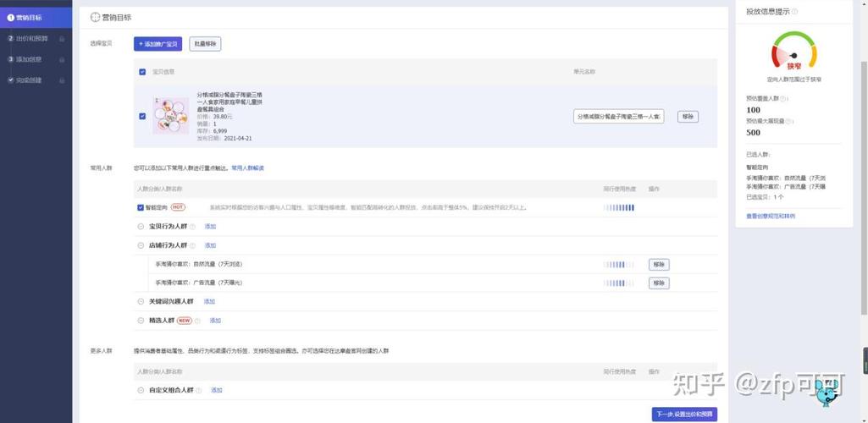Image resolution: width=868 pixels, height=423 pixels.
Task: Click the check icon beside 完成创建
Action: pos(10,80)
